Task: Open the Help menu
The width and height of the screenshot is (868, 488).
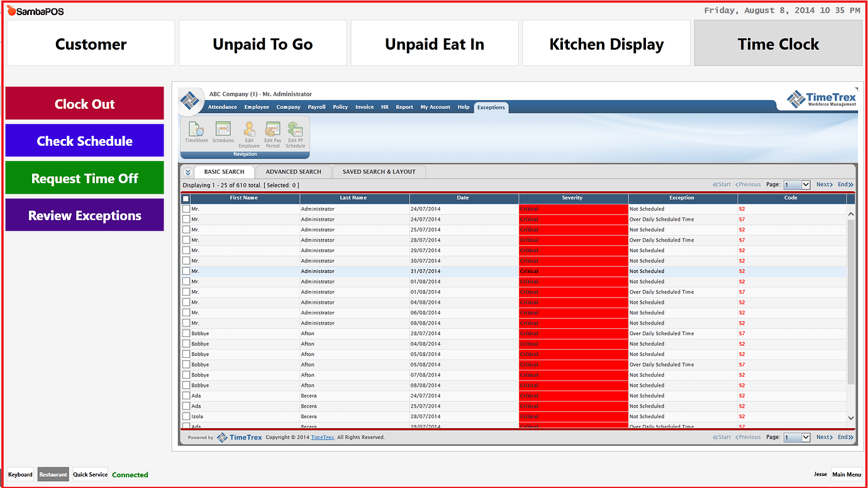Action: 464,107
